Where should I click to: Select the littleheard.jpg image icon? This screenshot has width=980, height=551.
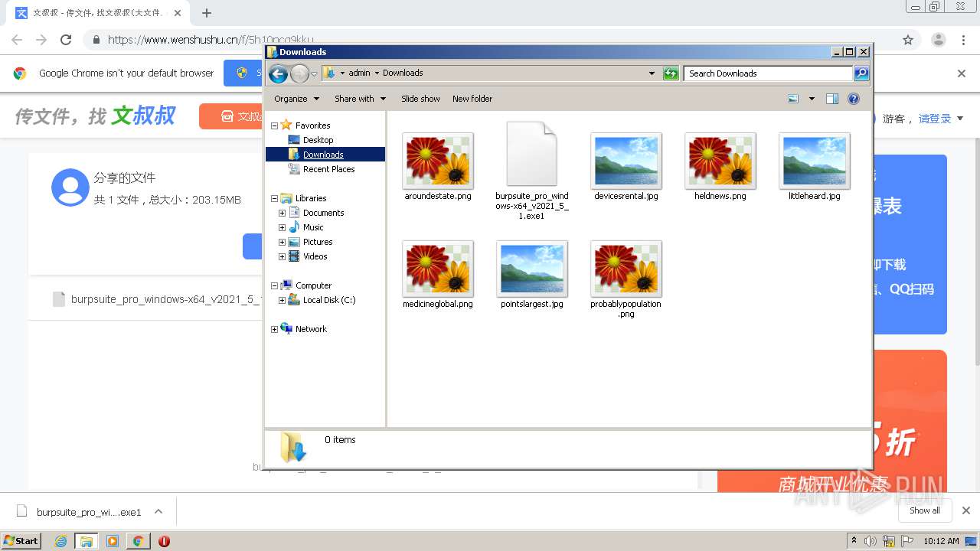[815, 161]
